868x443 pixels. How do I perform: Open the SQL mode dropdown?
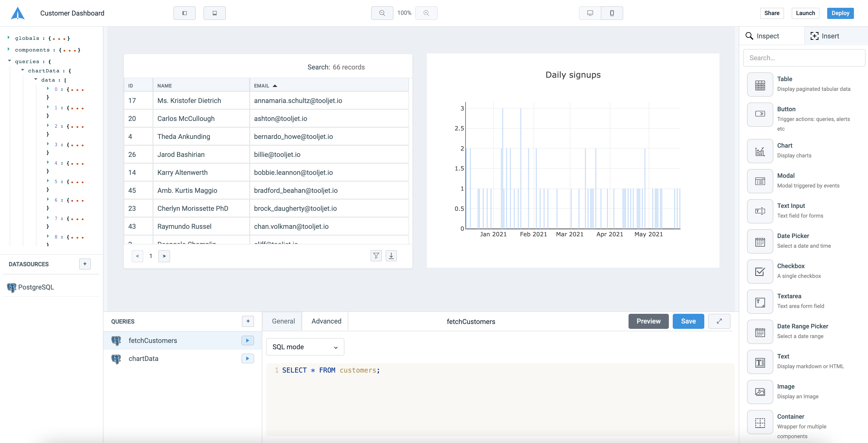click(305, 347)
